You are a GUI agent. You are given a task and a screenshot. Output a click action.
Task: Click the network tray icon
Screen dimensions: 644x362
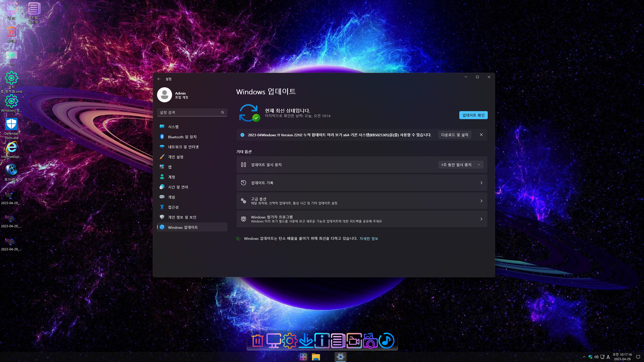point(602,357)
